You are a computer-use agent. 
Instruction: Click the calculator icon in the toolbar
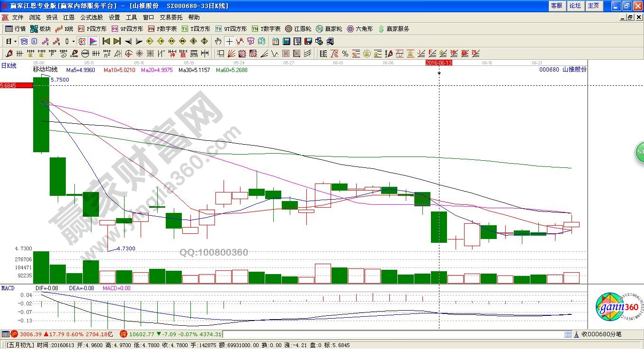click(x=286, y=41)
